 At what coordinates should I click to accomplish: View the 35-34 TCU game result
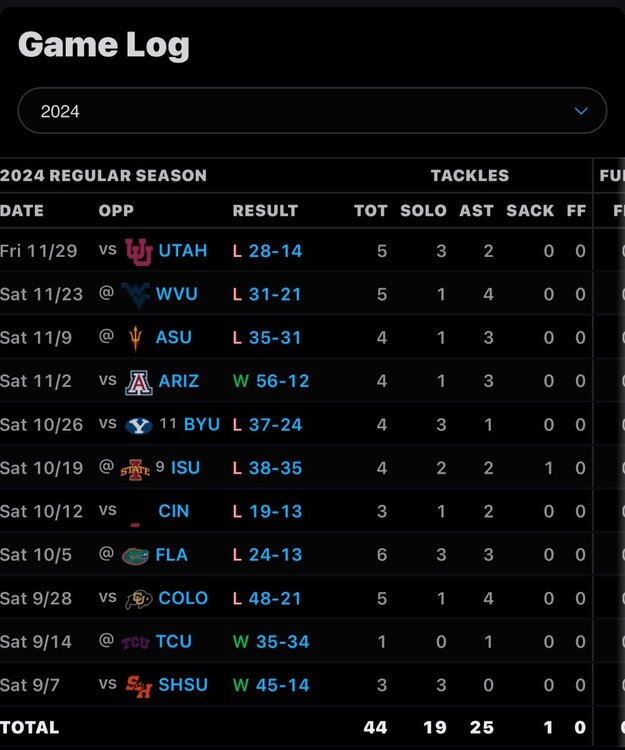(283, 642)
